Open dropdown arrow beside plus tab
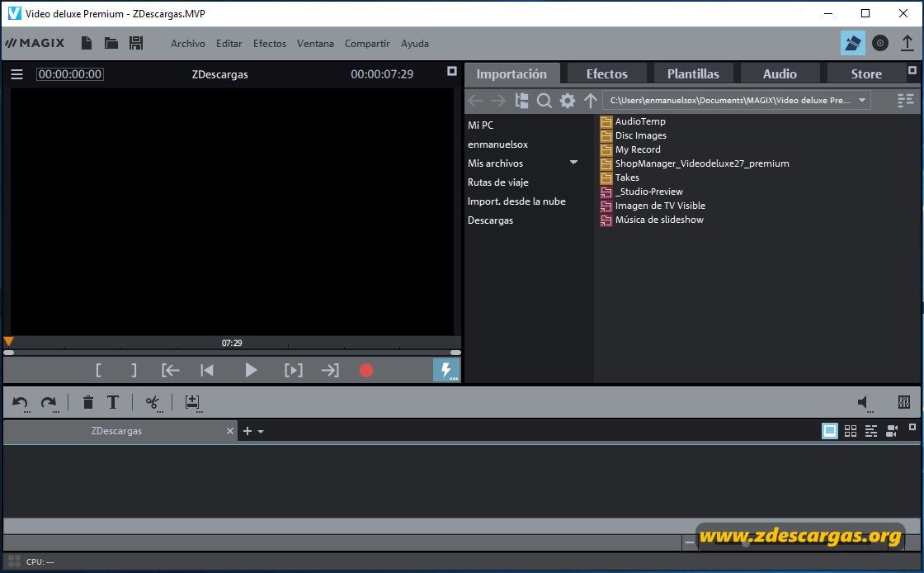The height and width of the screenshot is (573, 924). (261, 432)
